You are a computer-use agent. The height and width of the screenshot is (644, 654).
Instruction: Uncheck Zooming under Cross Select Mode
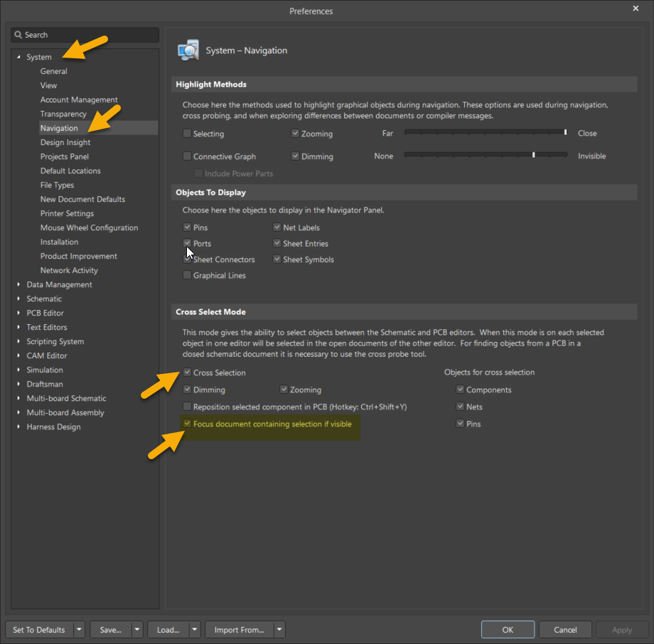[x=284, y=390]
